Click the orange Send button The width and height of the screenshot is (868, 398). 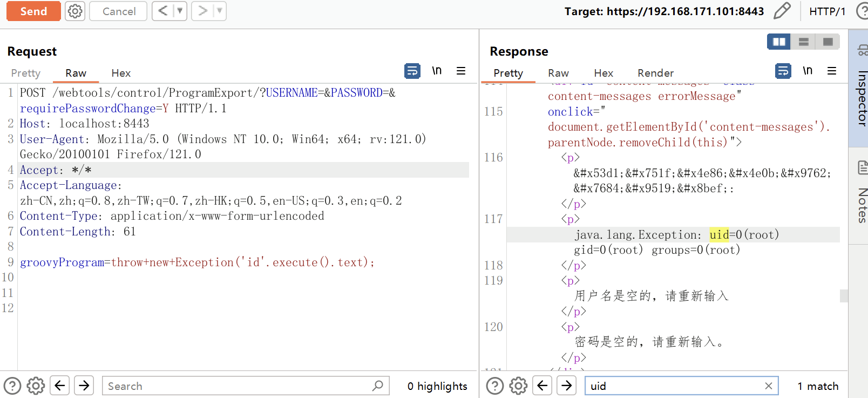tap(33, 11)
